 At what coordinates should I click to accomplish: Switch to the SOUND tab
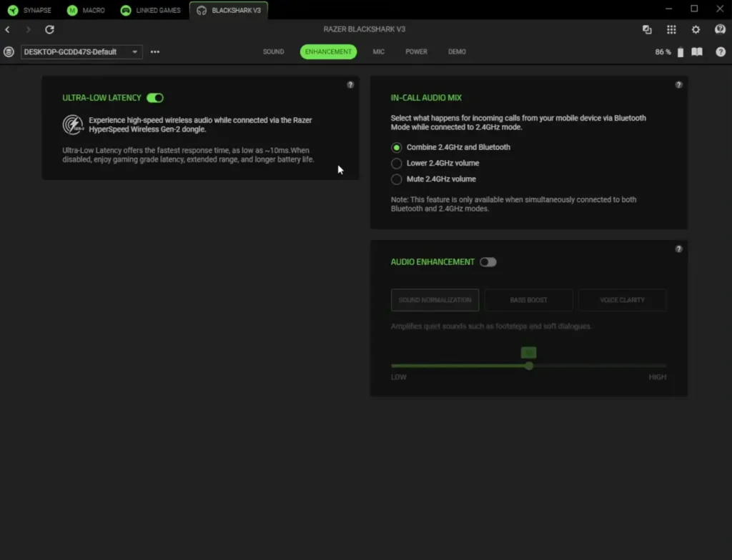(x=273, y=52)
